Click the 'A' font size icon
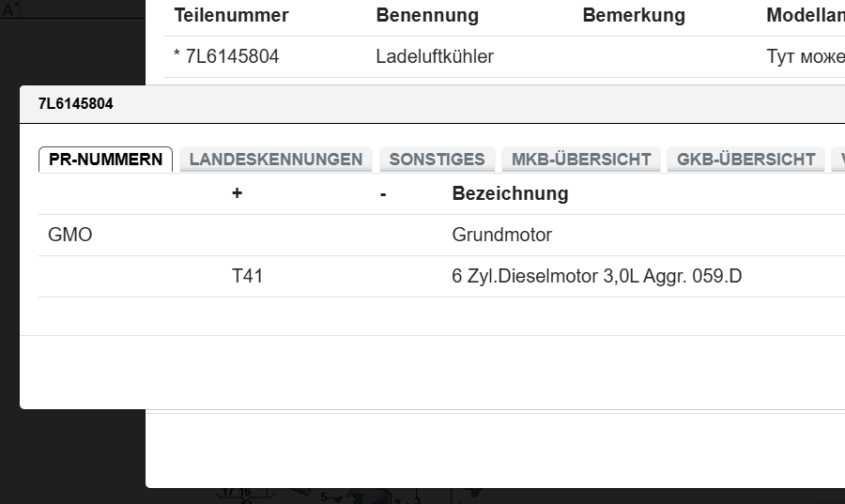The width and height of the screenshot is (845, 504). (x=8, y=10)
